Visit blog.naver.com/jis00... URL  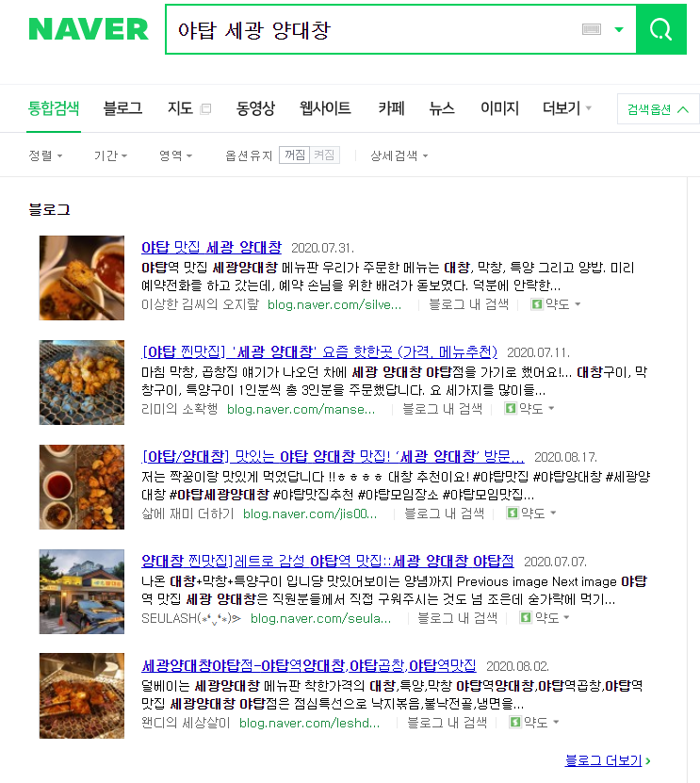(x=310, y=514)
